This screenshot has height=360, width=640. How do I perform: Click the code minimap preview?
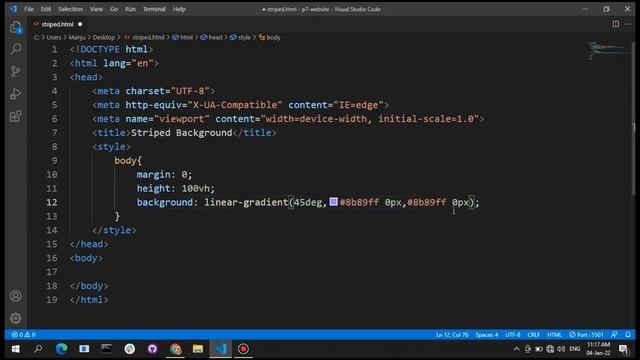coord(608,50)
